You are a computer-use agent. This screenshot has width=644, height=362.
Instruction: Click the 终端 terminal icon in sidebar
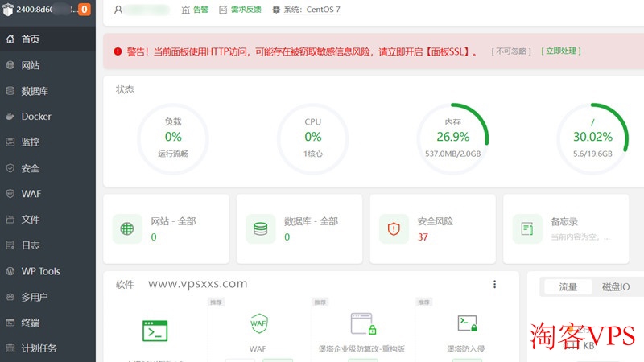(x=10, y=323)
